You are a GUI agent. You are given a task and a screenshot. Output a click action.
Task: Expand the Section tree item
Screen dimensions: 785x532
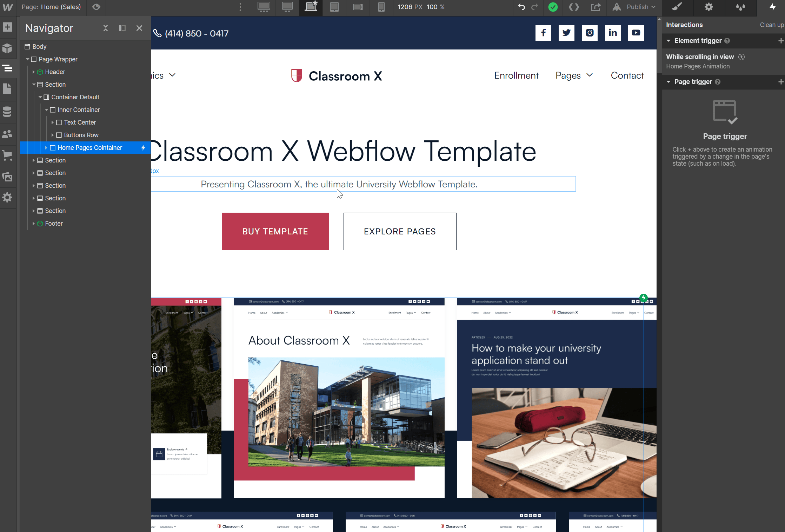tap(34, 160)
